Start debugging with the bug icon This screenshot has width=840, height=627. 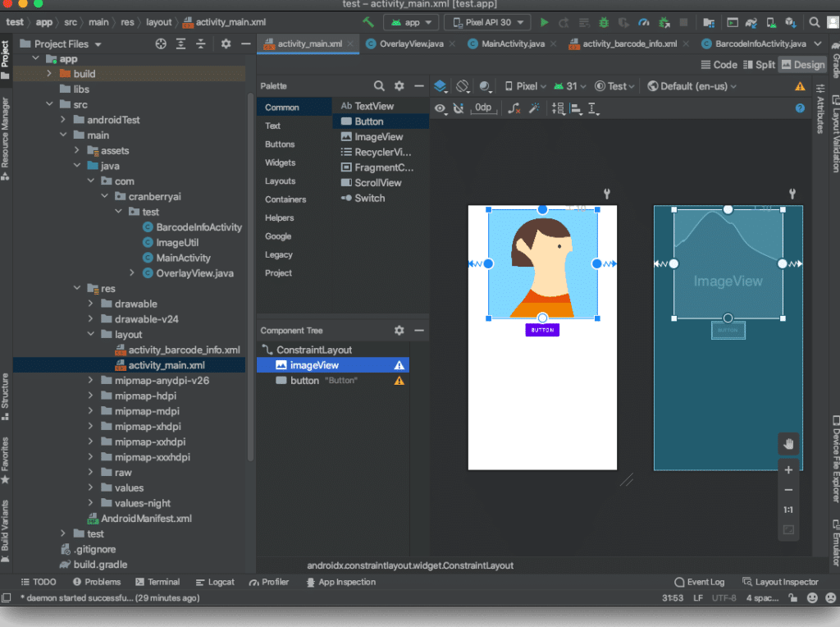click(x=604, y=22)
